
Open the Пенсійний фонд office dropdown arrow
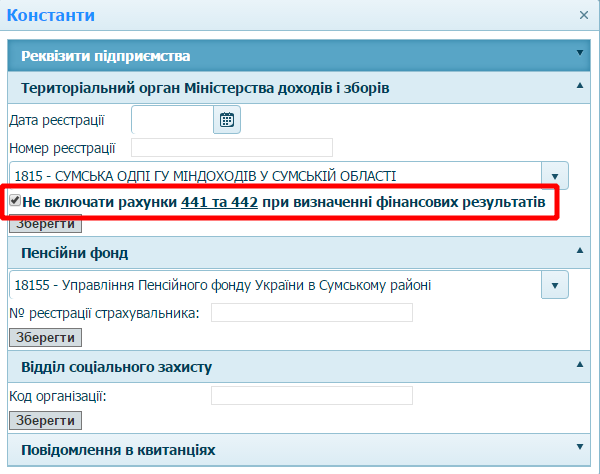[x=555, y=285]
